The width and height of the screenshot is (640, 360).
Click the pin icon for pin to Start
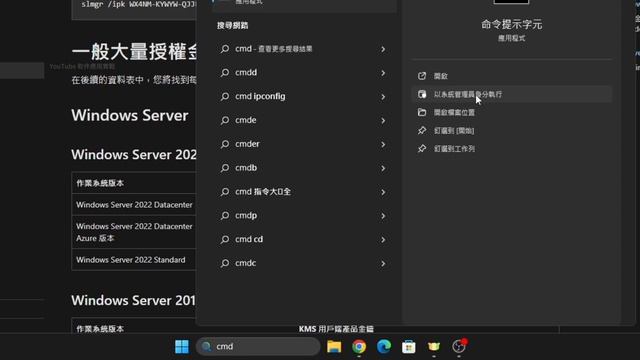click(x=422, y=131)
